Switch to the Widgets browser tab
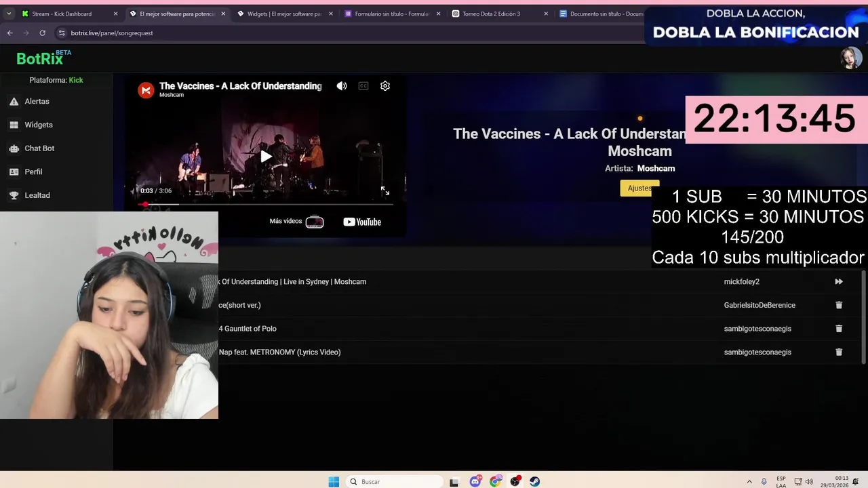The image size is (868, 488). point(284,14)
